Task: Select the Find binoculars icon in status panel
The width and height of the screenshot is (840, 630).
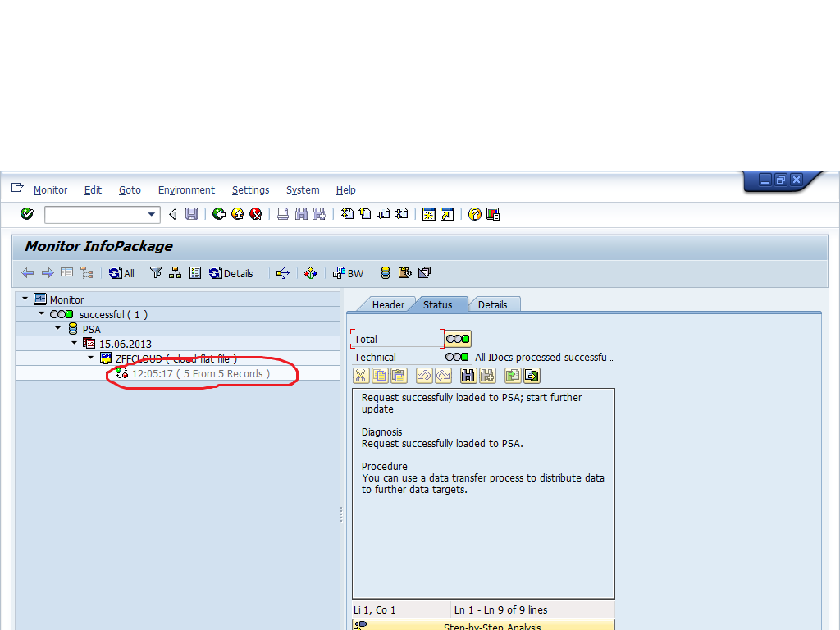Action: coord(468,375)
